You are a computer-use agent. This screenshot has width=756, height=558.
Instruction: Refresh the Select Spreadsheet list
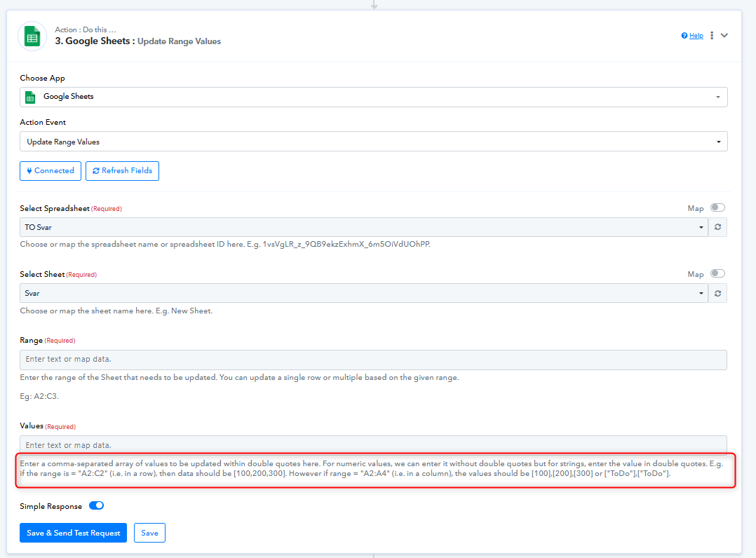click(x=717, y=227)
